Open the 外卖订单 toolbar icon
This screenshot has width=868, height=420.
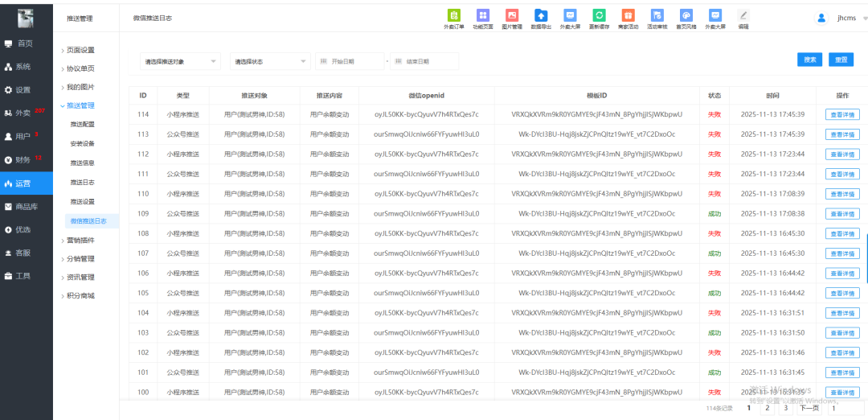tap(454, 15)
